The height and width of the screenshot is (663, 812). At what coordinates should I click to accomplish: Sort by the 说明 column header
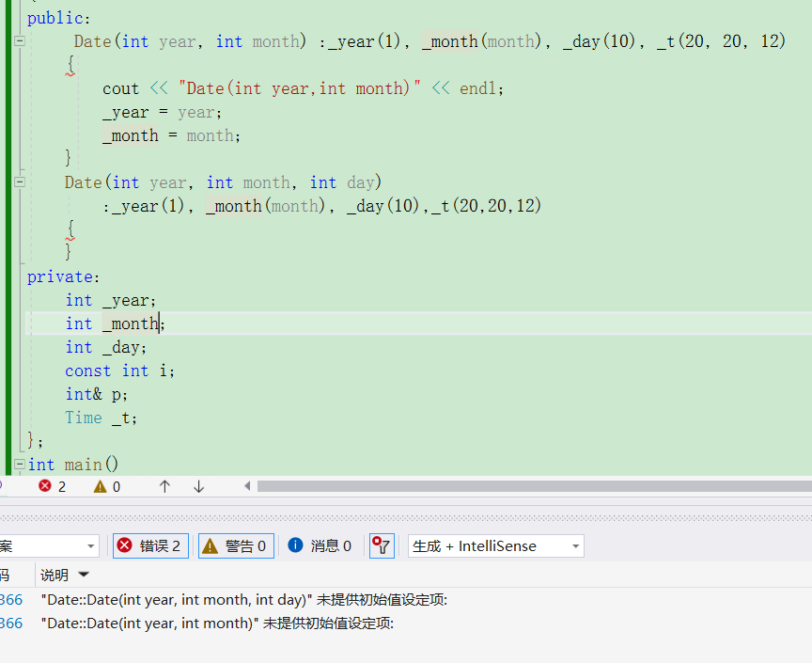(55, 575)
